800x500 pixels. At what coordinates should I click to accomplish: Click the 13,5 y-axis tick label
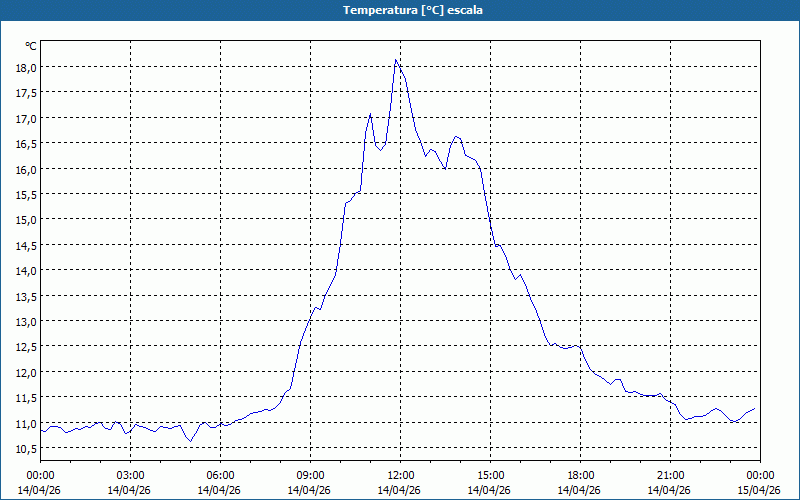(x=25, y=296)
